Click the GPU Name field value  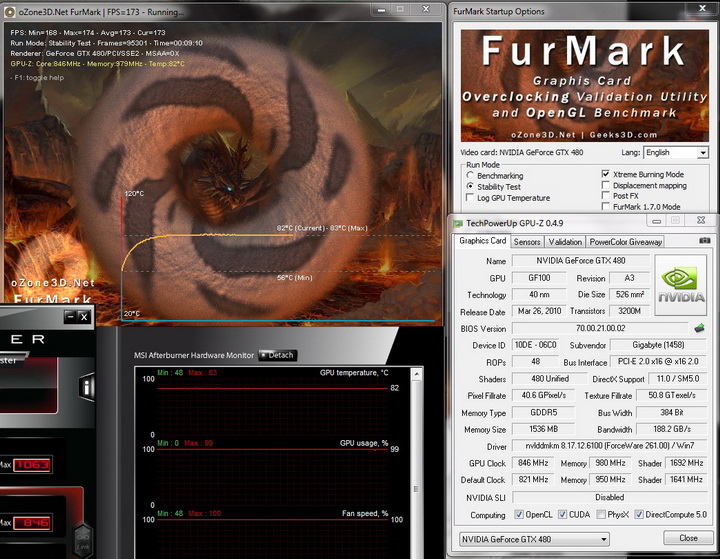coord(581,260)
